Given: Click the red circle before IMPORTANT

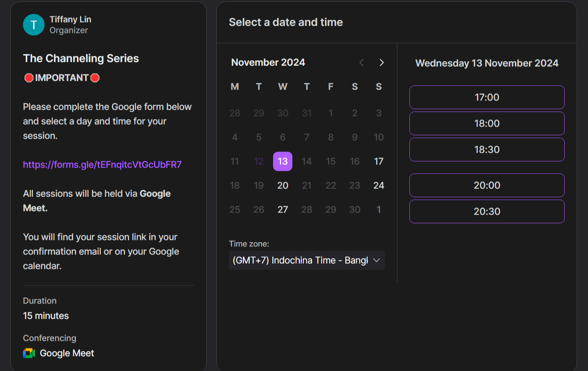Looking at the screenshot, I should click(x=29, y=78).
